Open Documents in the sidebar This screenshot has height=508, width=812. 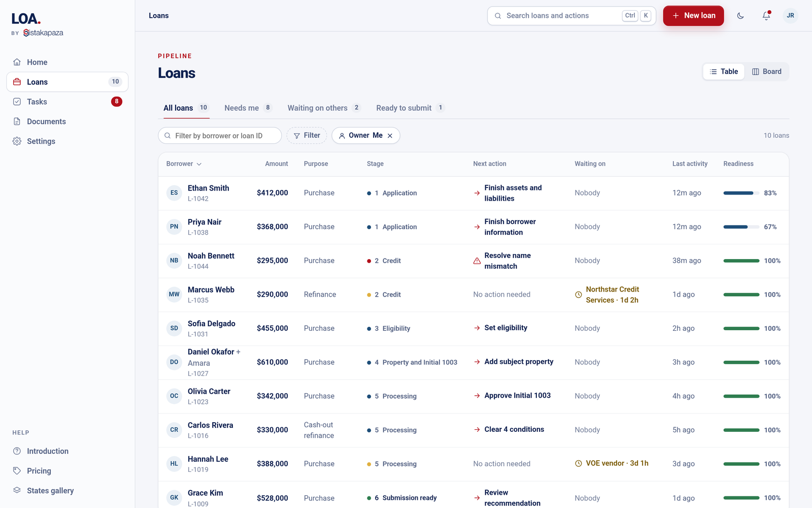67,121
